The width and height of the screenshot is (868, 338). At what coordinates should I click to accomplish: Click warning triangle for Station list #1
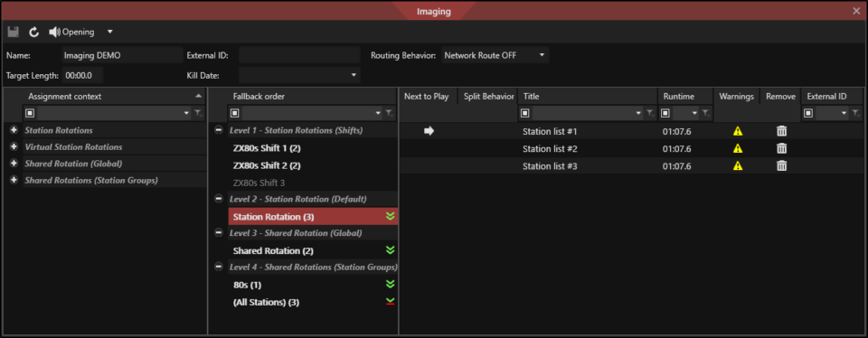coord(738,131)
